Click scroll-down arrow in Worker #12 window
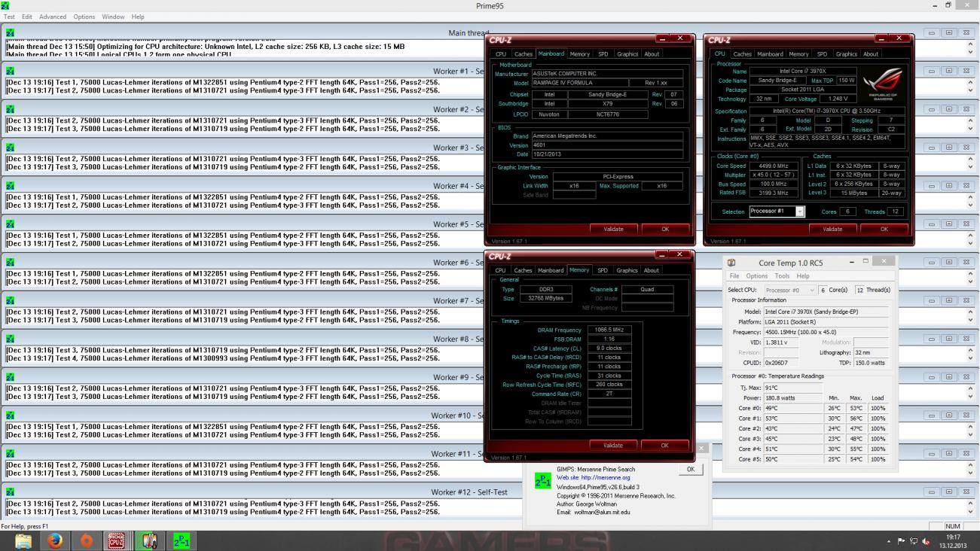980x551 pixels. (x=970, y=512)
